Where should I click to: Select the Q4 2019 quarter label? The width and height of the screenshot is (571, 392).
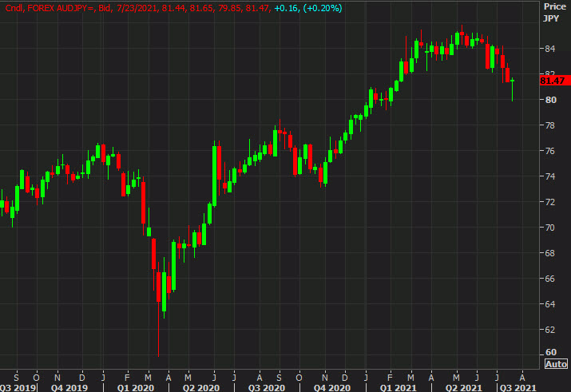click(69, 386)
